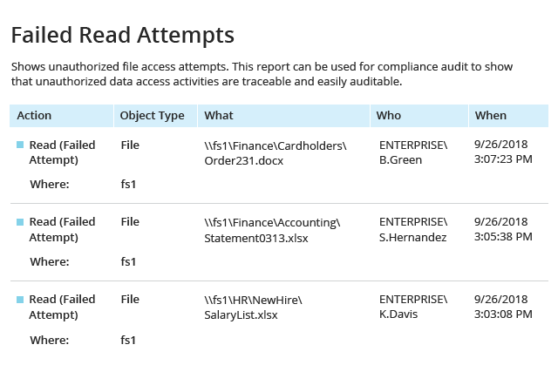The image size is (558, 392).
Task: Sort by the When column header
Action: (x=508, y=116)
